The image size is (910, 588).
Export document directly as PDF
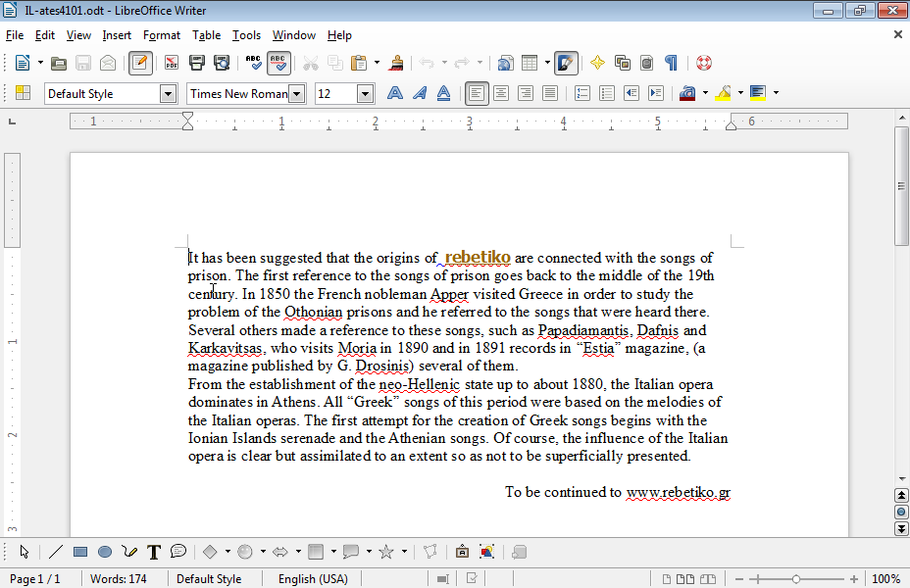[172, 63]
